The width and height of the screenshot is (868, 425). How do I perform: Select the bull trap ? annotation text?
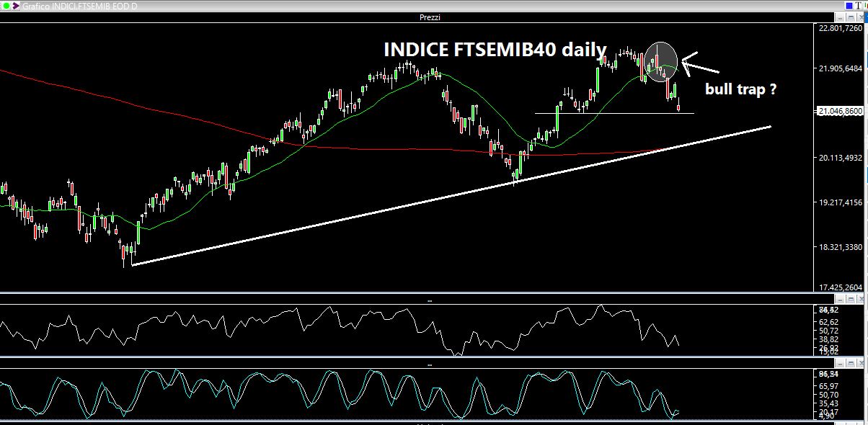tap(740, 90)
